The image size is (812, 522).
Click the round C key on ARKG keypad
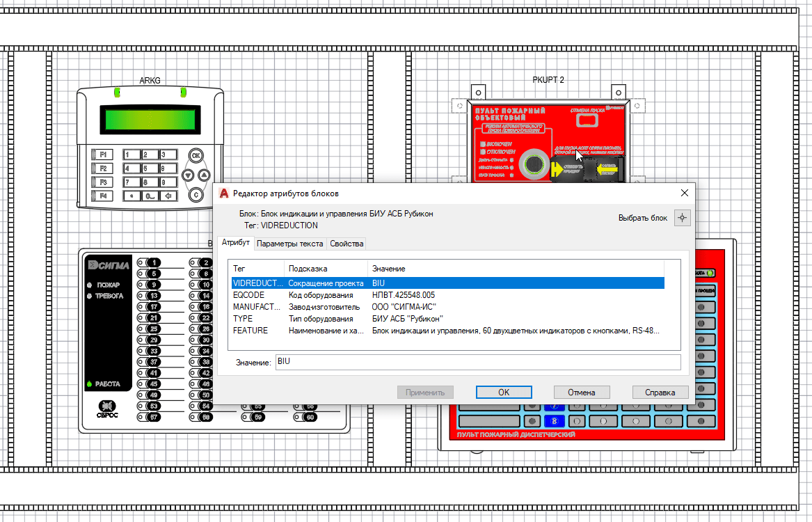pos(196,195)
